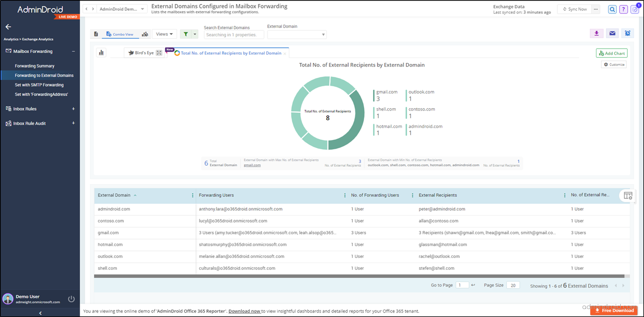Click the Sync Now button
Image resolution: width=644 pixels, height=317 pixels.
575,9
